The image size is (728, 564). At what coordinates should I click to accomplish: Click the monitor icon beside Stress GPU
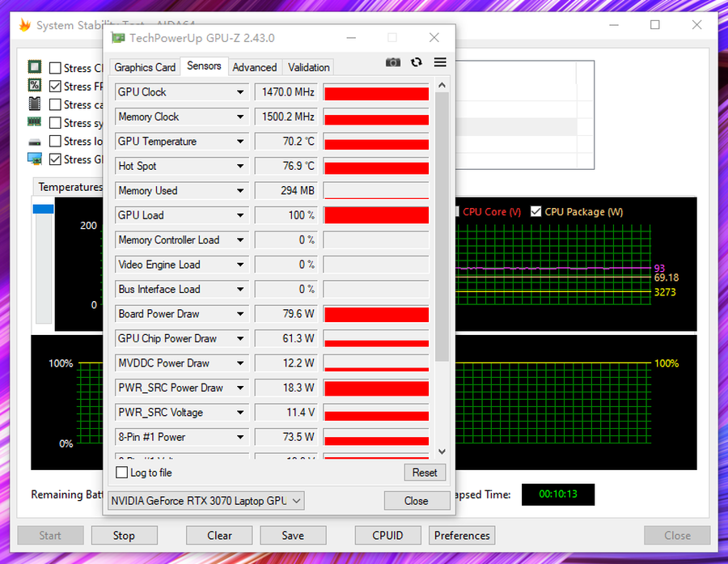[x=35, y=159]
